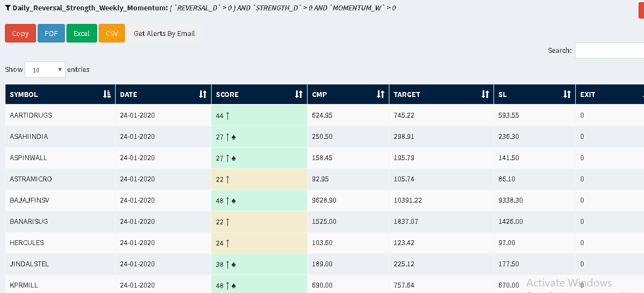This screenshot has height=293, width=644.
Task: Click target value 745.22
Action: pyautogui.click(x=404, y=115)
